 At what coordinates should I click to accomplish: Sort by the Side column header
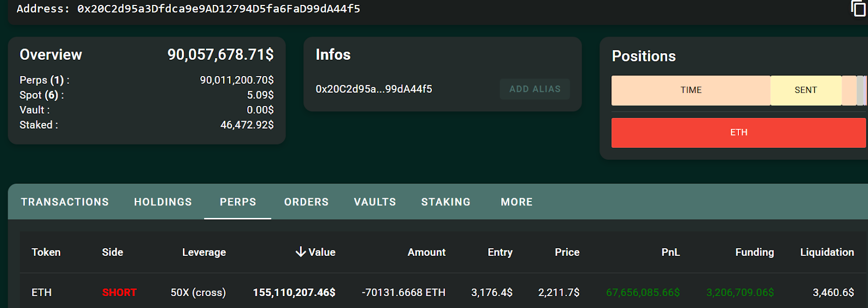pyautogui.click(x=112, y=252)
